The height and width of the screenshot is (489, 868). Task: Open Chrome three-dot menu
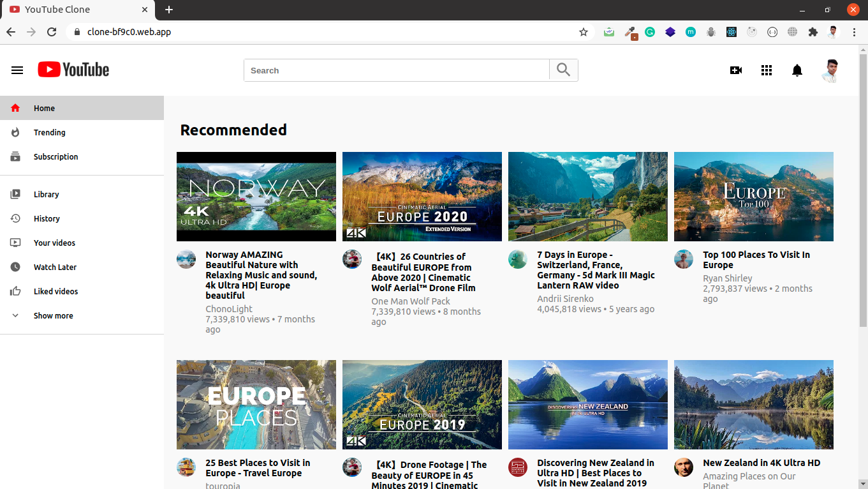pos(854,32)
